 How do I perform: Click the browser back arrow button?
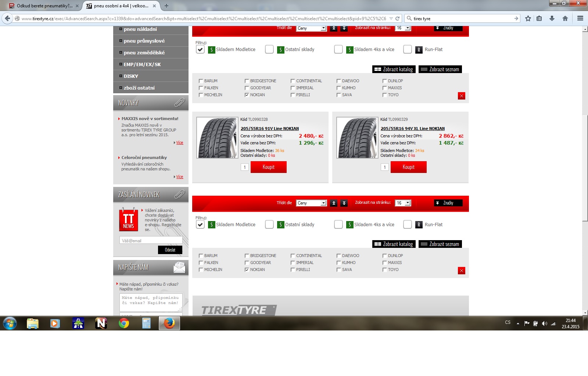[7, 18]
